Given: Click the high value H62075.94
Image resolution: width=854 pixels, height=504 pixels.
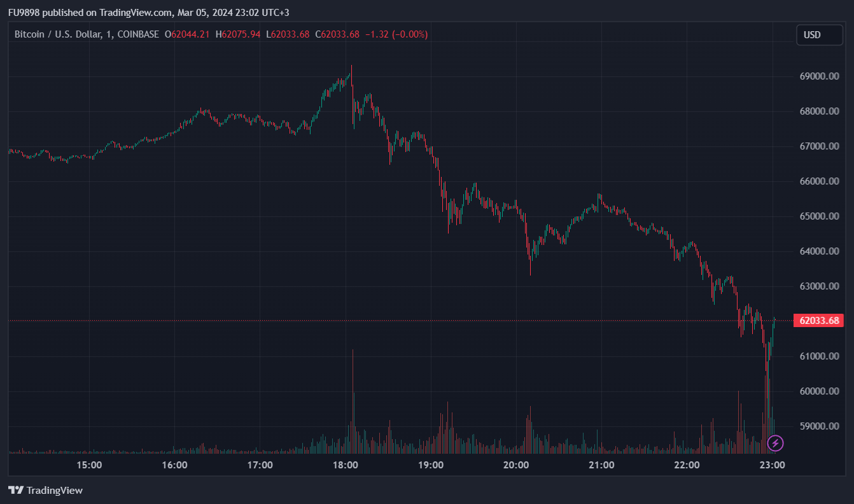Looking at the screenshot, I should 238,34.
